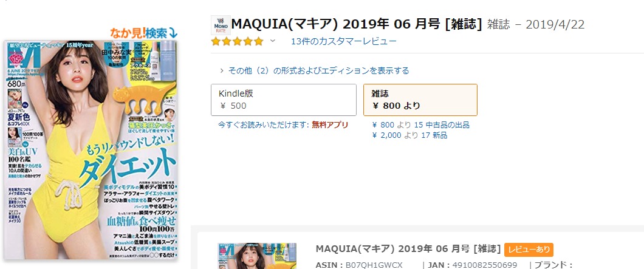Click the Mono Rate icon beside title
The width and height of the screenshot is (644, 269).
220,25
